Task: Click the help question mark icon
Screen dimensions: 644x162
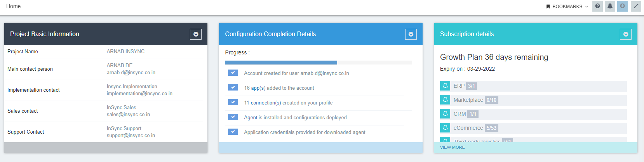Action: click(x=597, y=6)
